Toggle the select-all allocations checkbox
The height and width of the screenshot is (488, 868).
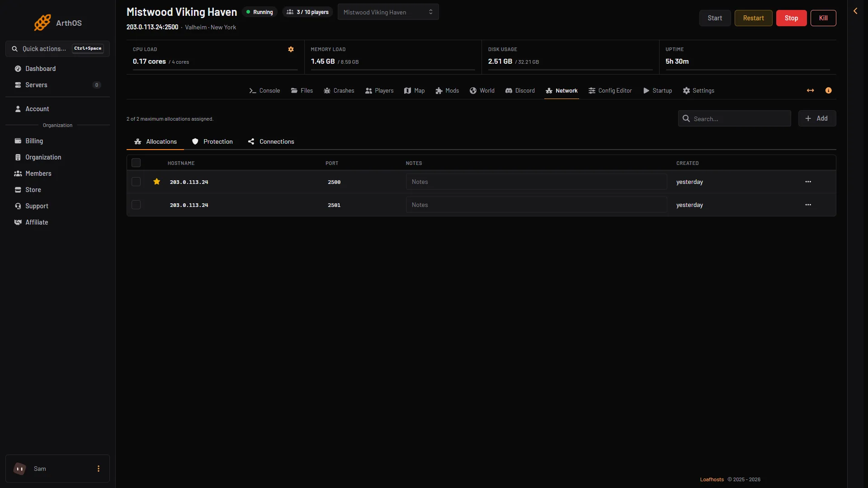(x=136, y=163)
